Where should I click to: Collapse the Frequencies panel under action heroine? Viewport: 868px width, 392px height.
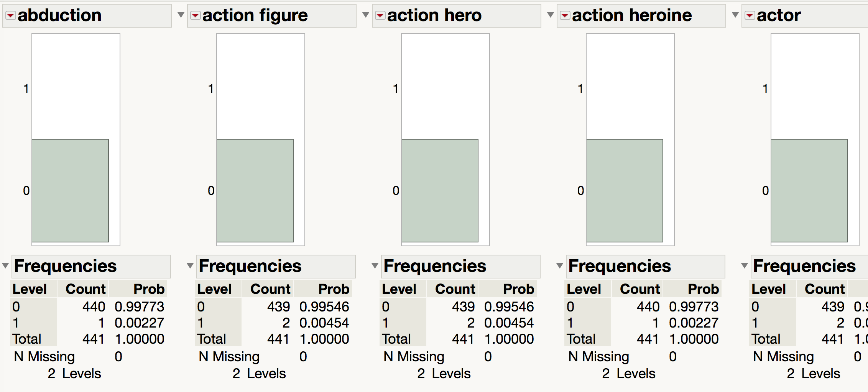coord(559,266)
